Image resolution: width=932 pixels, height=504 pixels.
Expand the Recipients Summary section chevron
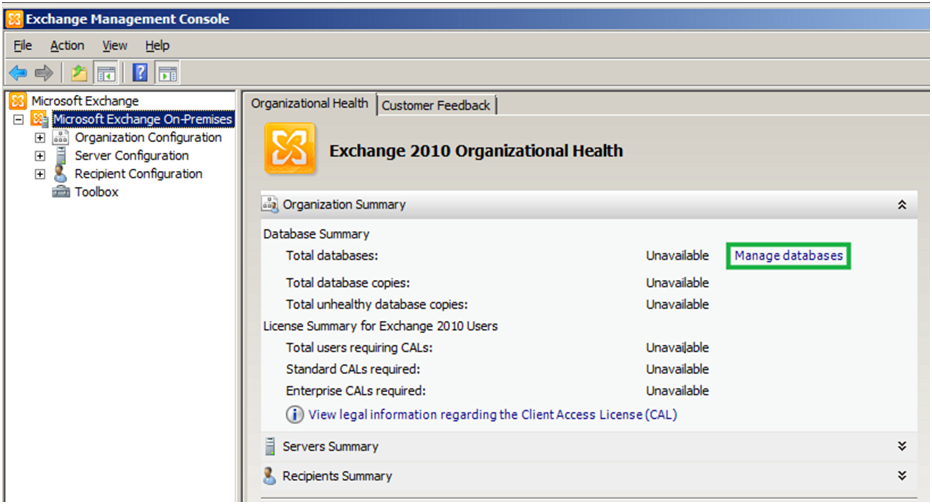pyautogui.click(x=902, y=475)
